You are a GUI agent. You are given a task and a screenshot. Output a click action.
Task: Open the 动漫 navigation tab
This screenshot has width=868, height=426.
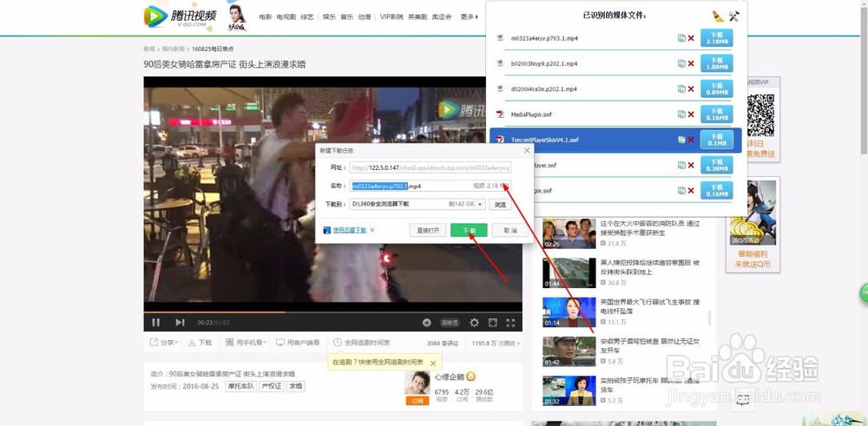click(365, 17)
